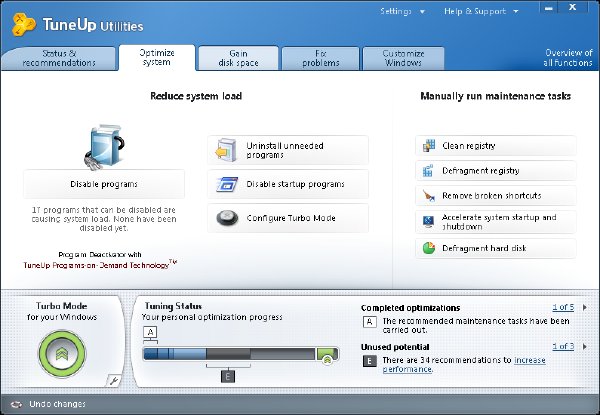Run Accelerate system startup and shutdown
Image resolution: width=600 pixels, height=415 pixels.
[x=496, y=222]
